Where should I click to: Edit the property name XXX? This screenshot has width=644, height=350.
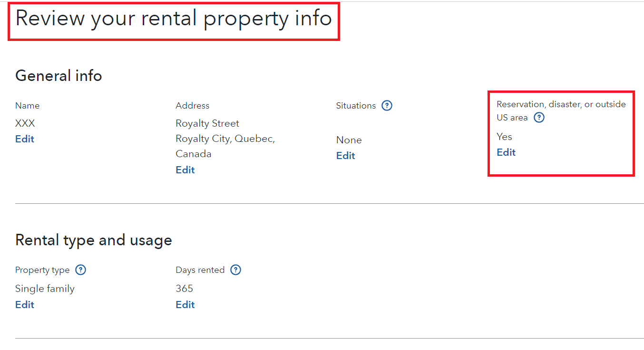(25, 139)
